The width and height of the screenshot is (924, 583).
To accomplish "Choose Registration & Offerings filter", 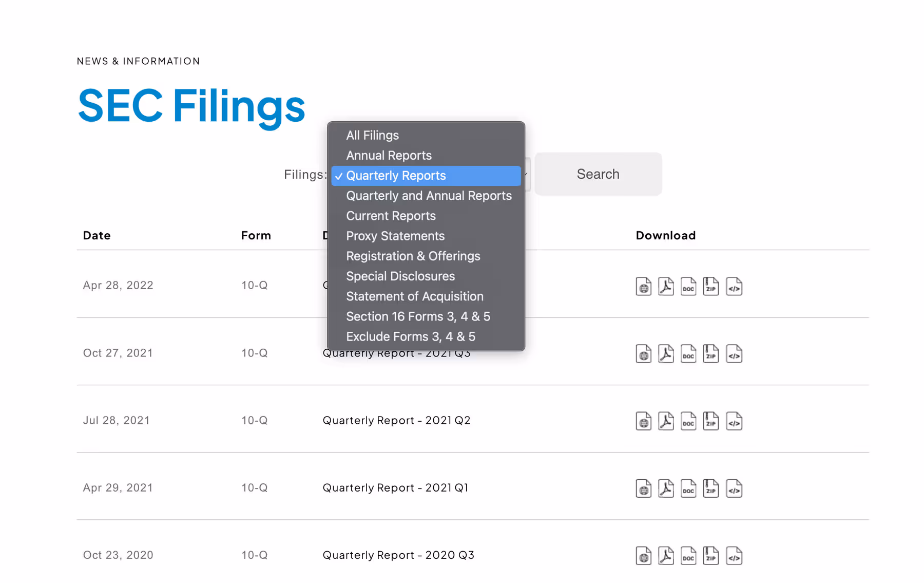I will tap(426, 256).
